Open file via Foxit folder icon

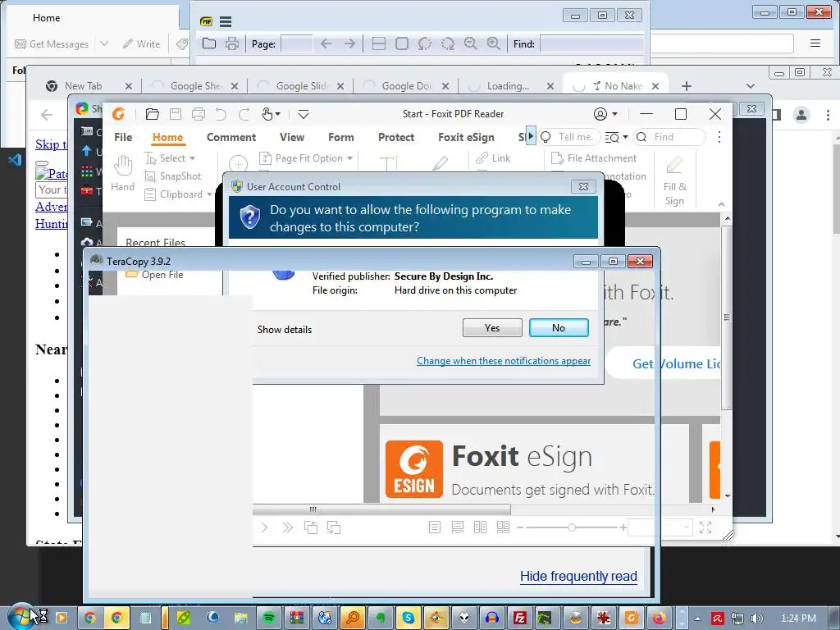tap(152, 114)
